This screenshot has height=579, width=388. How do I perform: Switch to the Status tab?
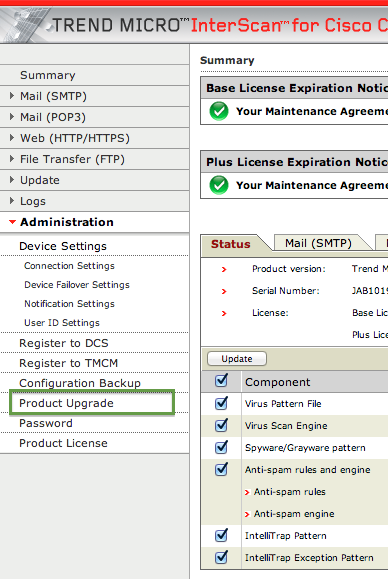tap(230, 244)
